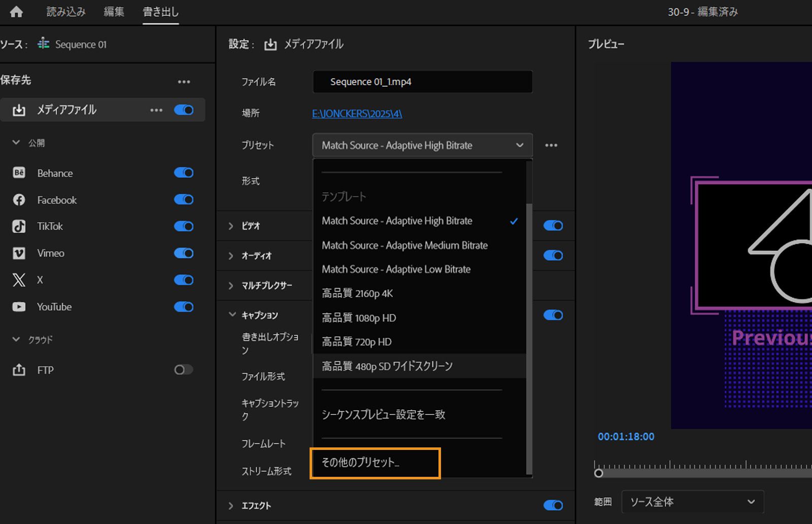Switch to the 読み込み tab

65,11
